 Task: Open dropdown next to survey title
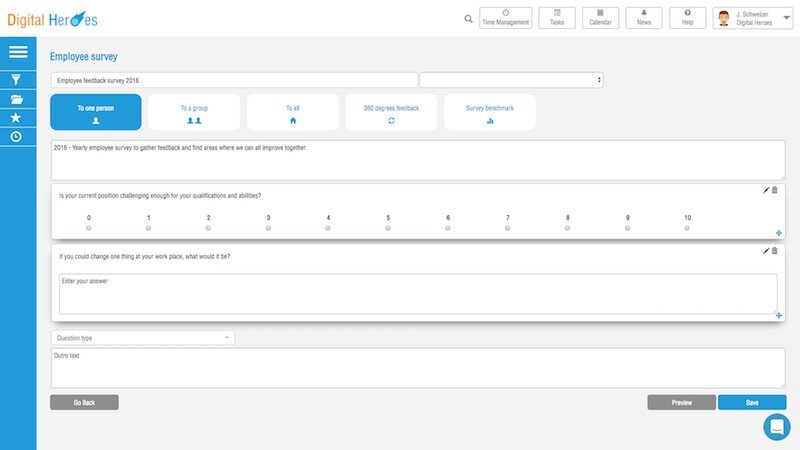tap(511, 79)
